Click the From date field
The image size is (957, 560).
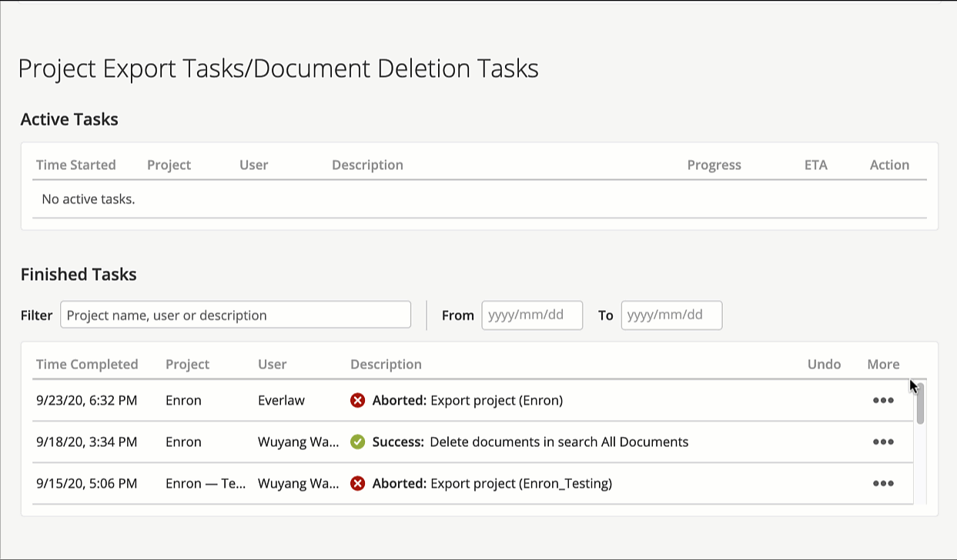pos(532,315)
